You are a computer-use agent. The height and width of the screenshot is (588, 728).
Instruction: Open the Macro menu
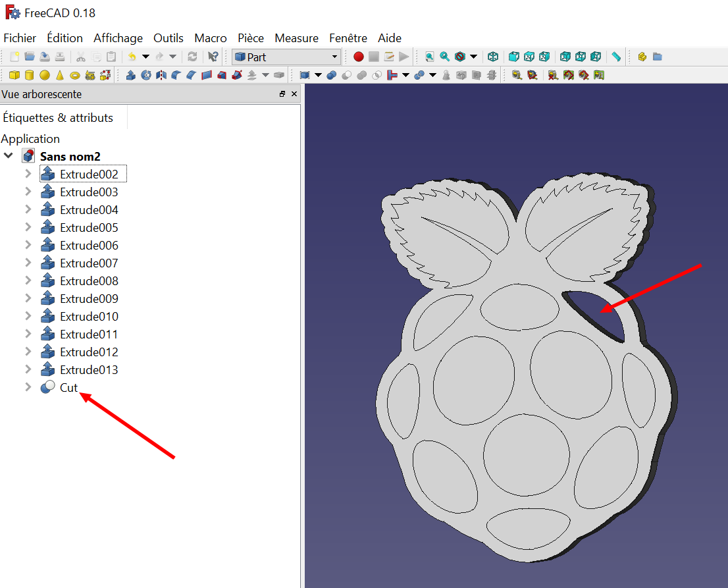[x=211, y=38]
